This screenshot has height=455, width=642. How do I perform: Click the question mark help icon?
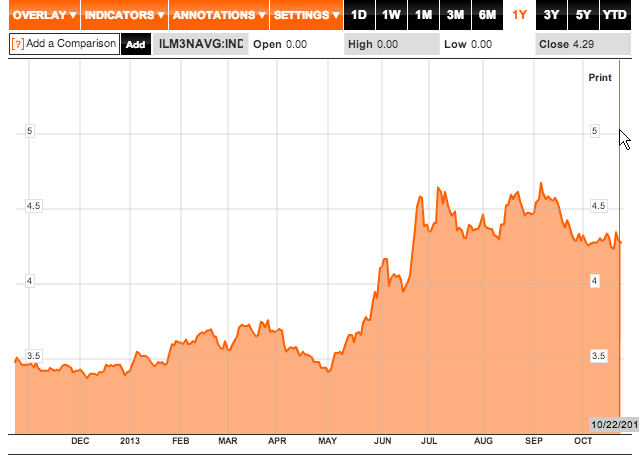(18, 43)
